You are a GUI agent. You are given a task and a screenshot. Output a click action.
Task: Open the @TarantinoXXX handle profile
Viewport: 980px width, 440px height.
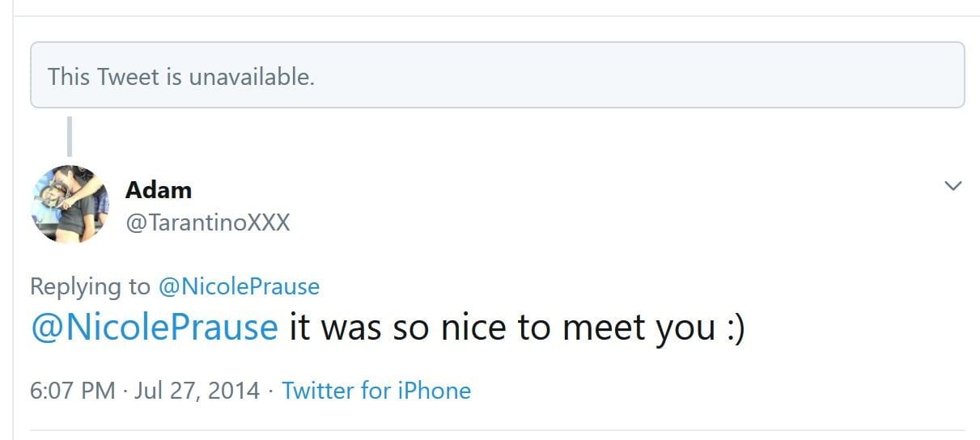click(x=207, y=222)
